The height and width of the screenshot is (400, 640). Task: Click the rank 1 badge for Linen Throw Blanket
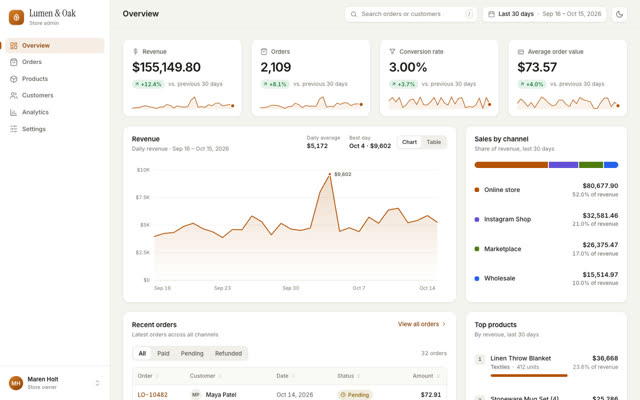480,359
